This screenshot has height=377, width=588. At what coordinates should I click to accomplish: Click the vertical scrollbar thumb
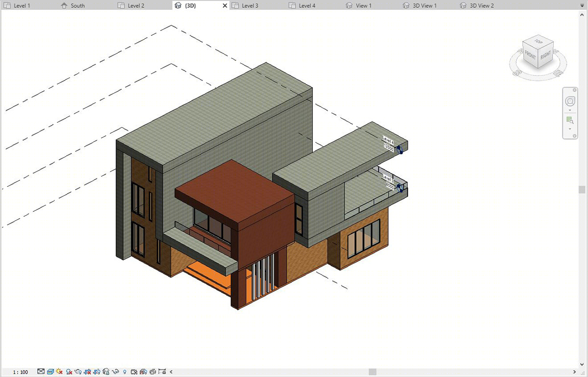[x=582, y=190]
